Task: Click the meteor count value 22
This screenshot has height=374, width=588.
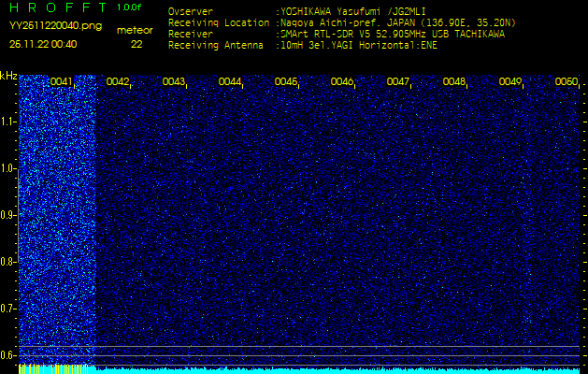Action: click(x=136, y=44)
